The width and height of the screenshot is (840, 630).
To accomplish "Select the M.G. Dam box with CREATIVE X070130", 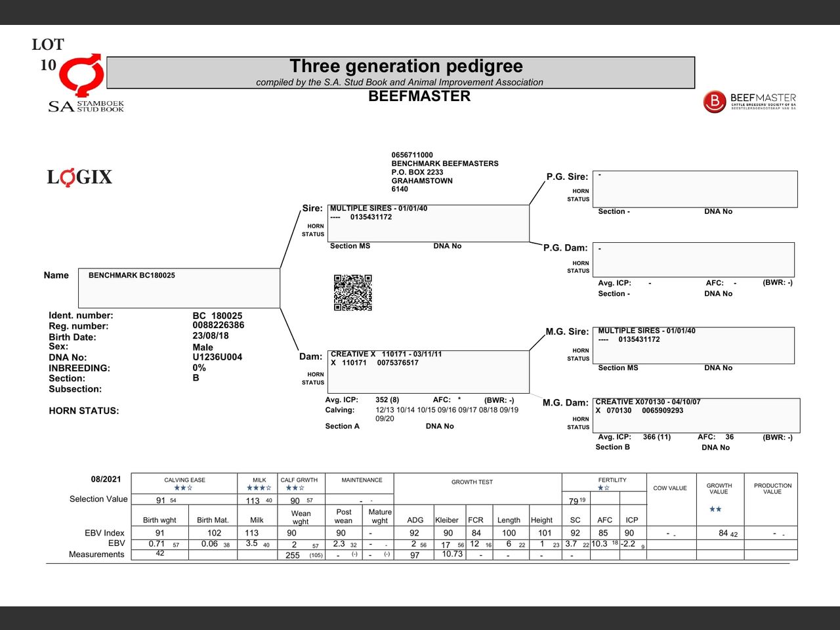I will (x=697, y=415).
